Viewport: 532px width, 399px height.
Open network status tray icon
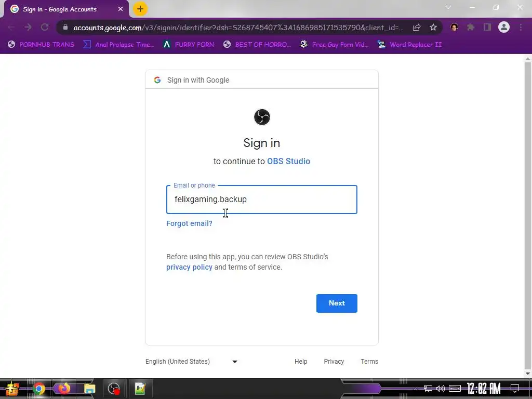point(428,389)
